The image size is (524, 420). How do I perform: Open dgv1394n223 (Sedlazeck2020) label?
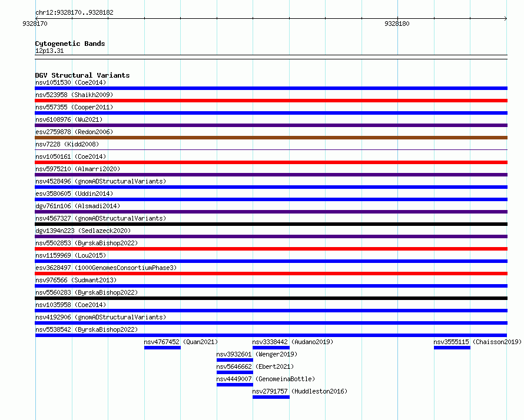click(83, 231)
